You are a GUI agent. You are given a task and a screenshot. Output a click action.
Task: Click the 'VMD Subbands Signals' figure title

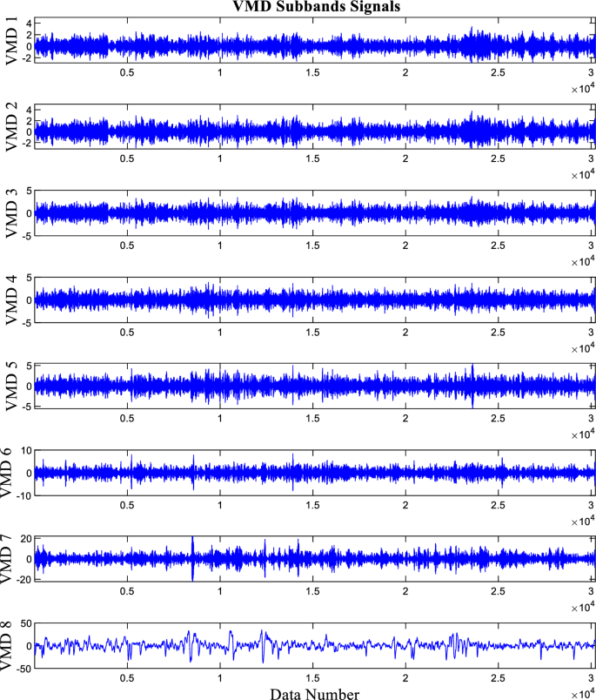pyautogui.click(x=317, y=6)
